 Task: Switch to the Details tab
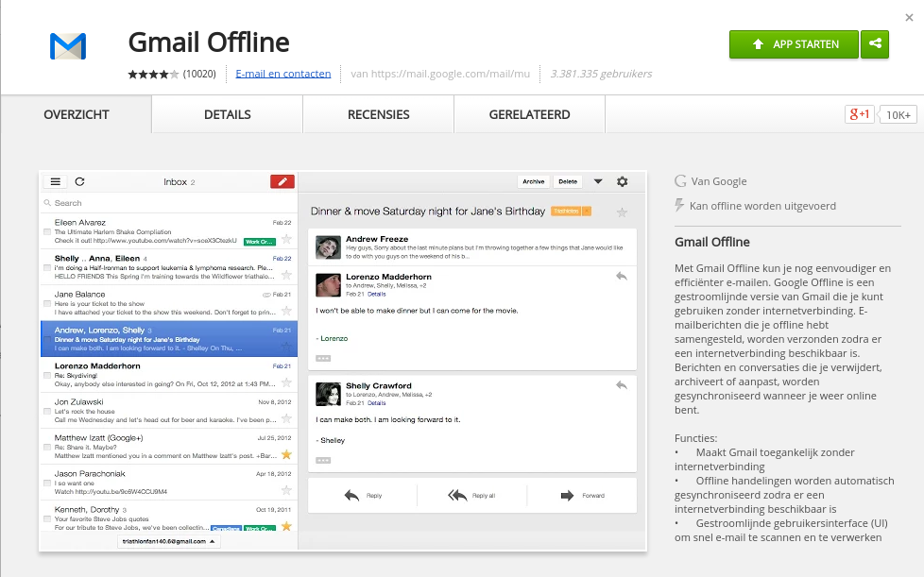pyautogui.click(x=228, y=114)
